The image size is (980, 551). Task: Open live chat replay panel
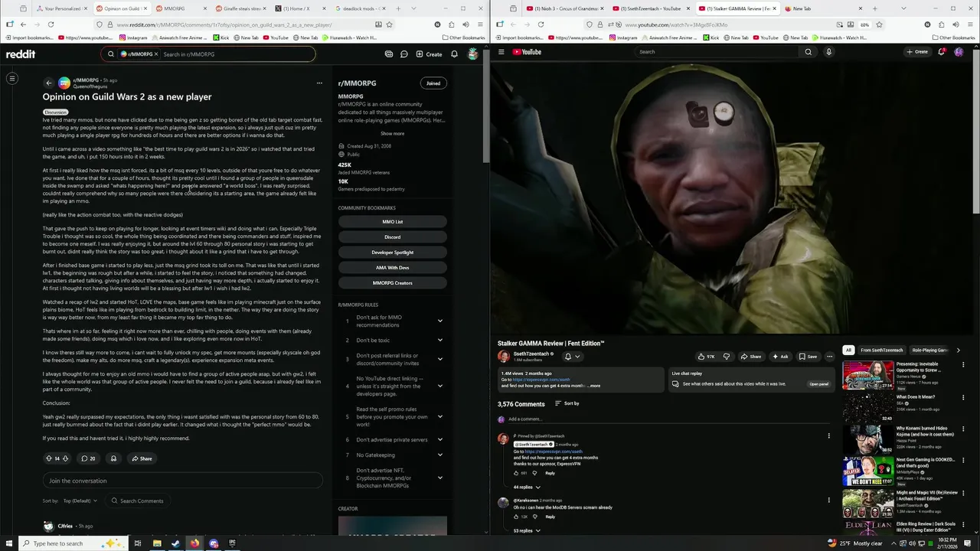(x=819, y=384)
